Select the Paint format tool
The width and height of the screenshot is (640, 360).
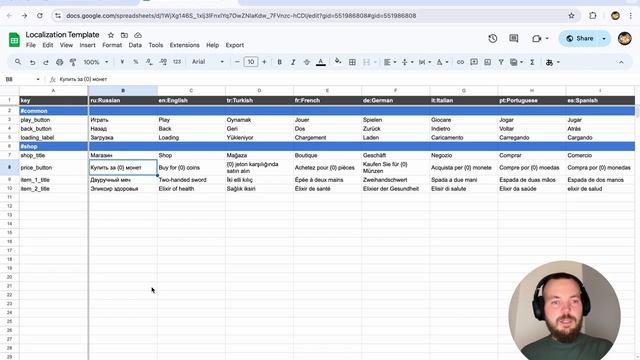[73, 62]
